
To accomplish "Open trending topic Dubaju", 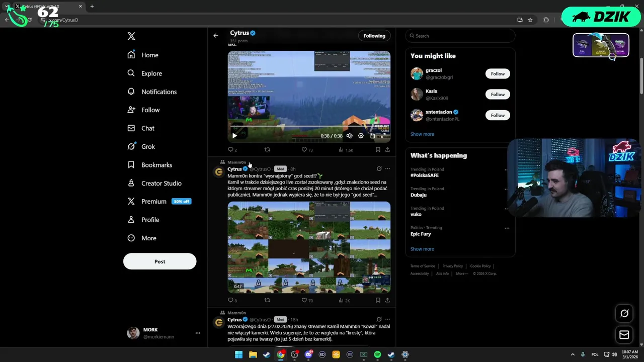I will tap(419, 195).
